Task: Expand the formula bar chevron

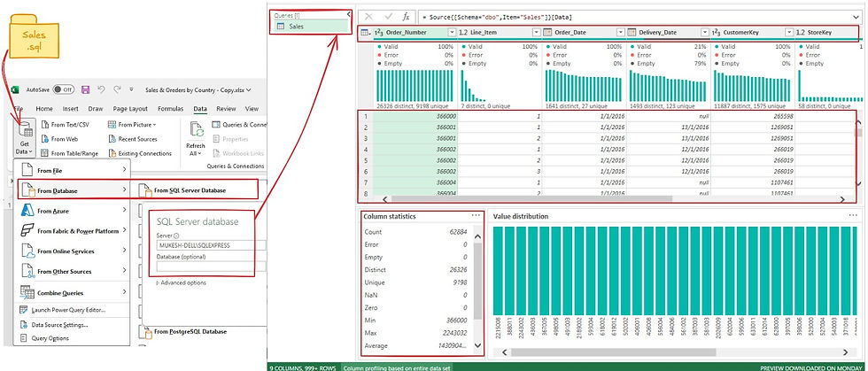Action: (856, 16)
